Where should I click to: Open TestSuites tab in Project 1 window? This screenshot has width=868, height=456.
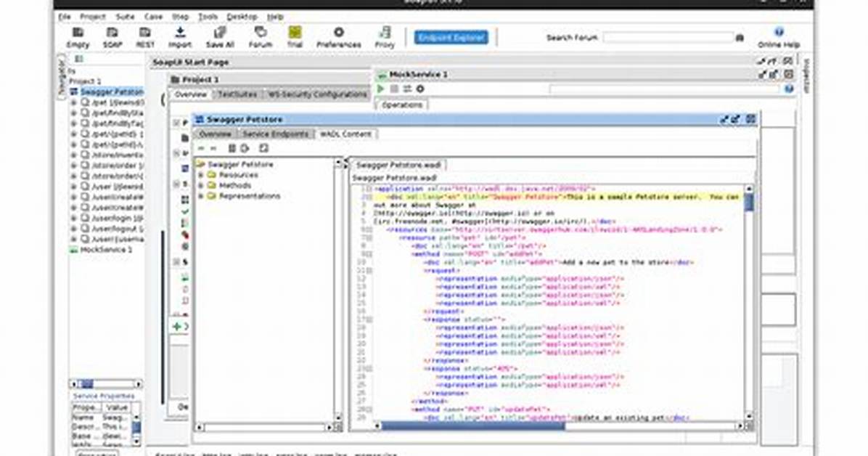click(x=237, y=94)
